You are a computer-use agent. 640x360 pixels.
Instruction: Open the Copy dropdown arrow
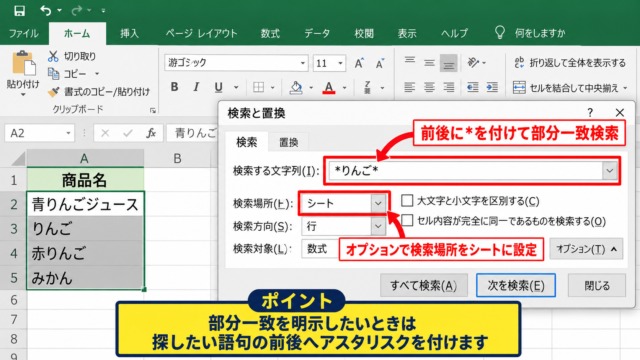97,74
